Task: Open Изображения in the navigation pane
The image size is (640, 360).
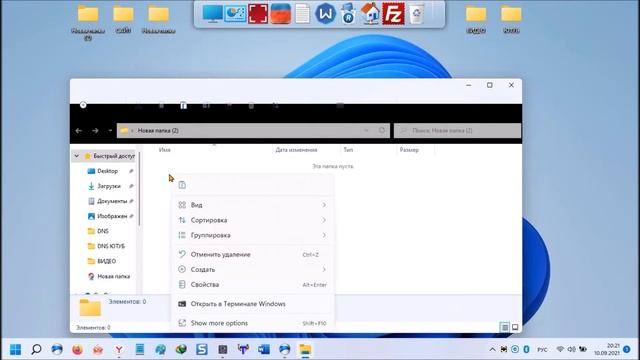Action: pyautogui.click(x=112, y=216)
